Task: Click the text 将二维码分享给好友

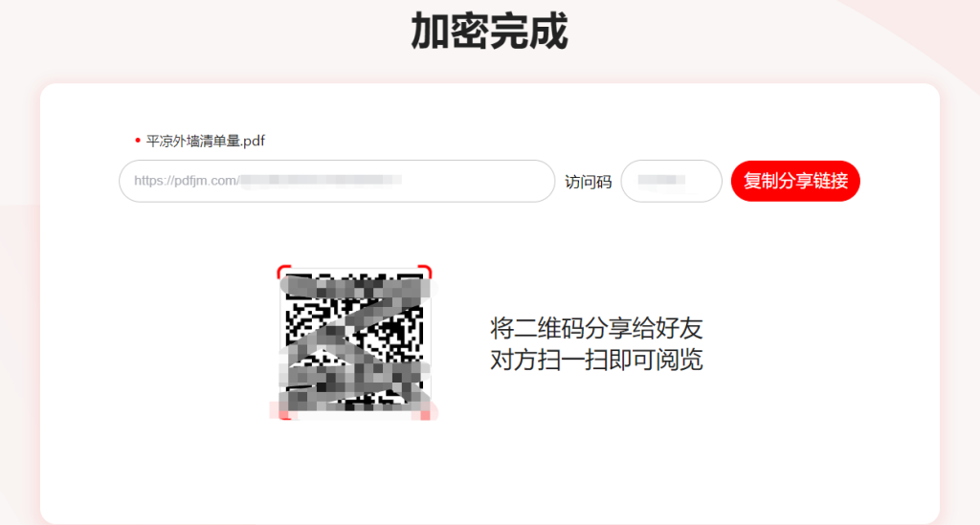Action: point(596,328)
